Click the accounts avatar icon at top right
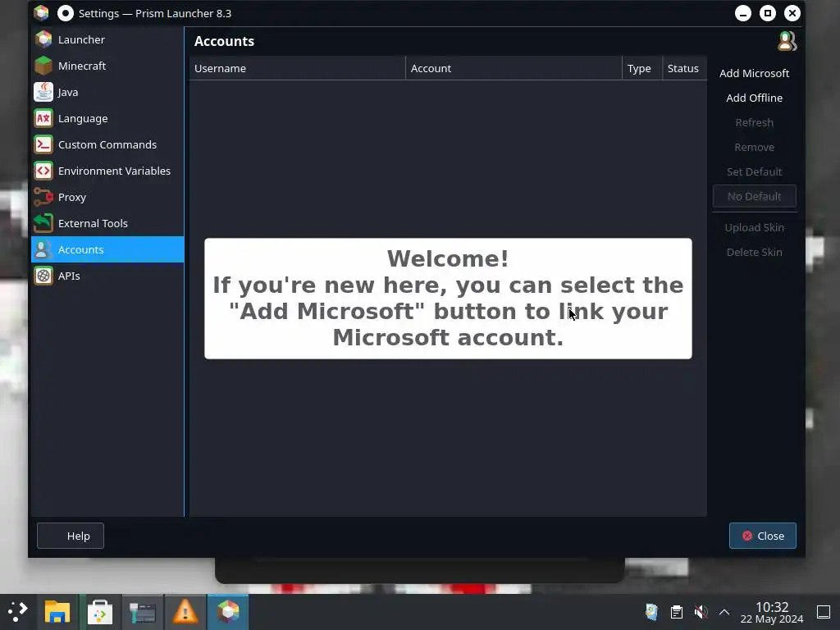This screenshot has width=840, height=630. pos(787,41)
